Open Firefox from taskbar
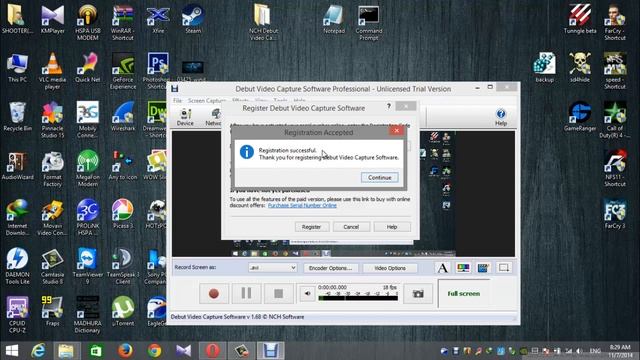The height and width of the screenshot is (360, 640). pyautogui.click(x=125, y=351)
